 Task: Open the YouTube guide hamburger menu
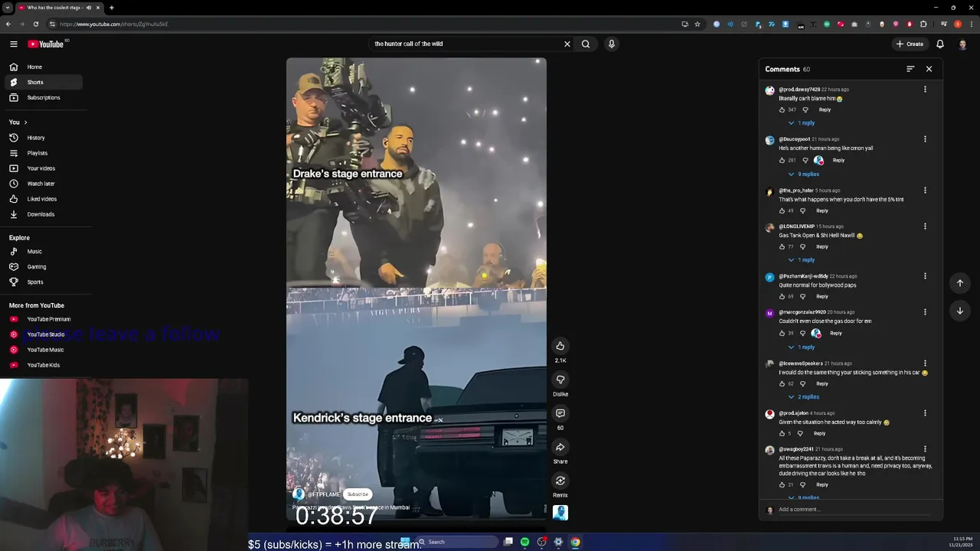pyautogui.click(x=13, y=44)
